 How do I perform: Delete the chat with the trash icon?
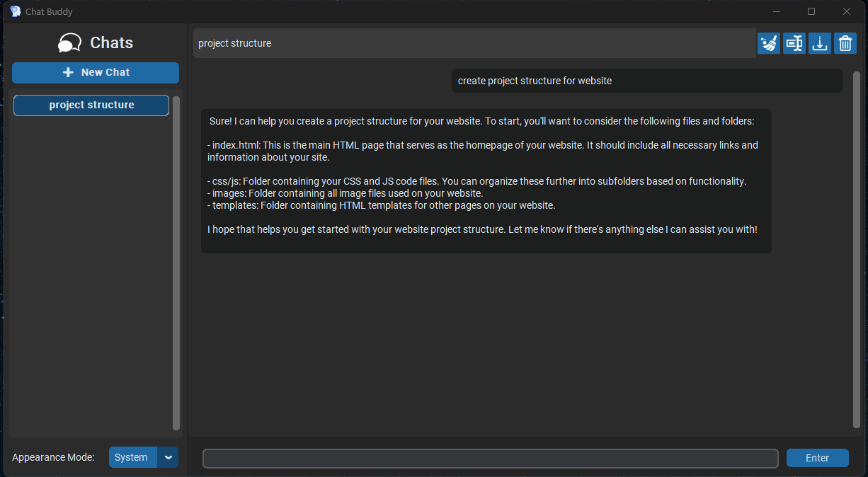pos(845,43)
